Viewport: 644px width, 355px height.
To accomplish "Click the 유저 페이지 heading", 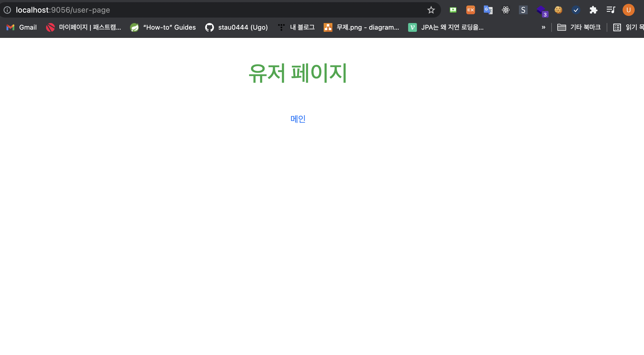I will (x=298, y=73).
